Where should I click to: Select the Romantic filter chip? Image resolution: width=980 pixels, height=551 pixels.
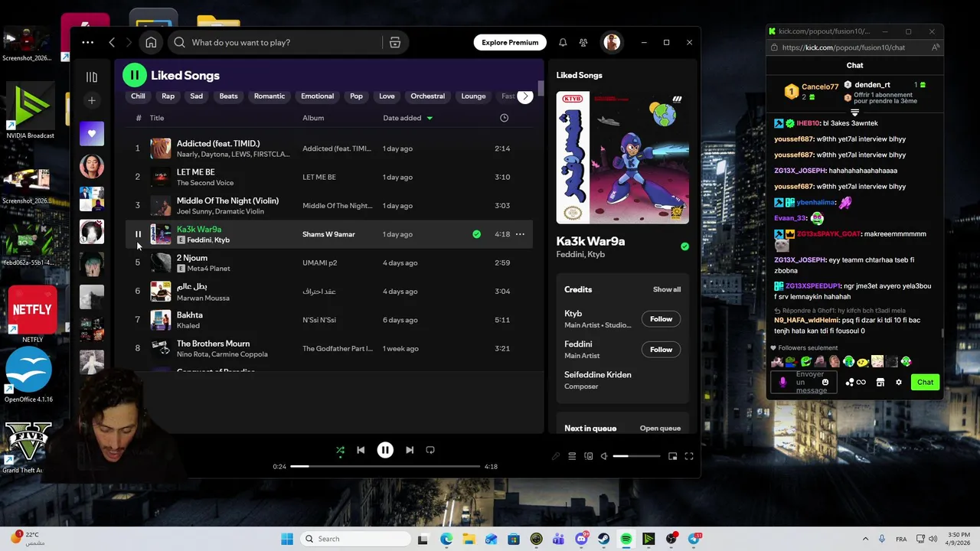tap(269, 96)
